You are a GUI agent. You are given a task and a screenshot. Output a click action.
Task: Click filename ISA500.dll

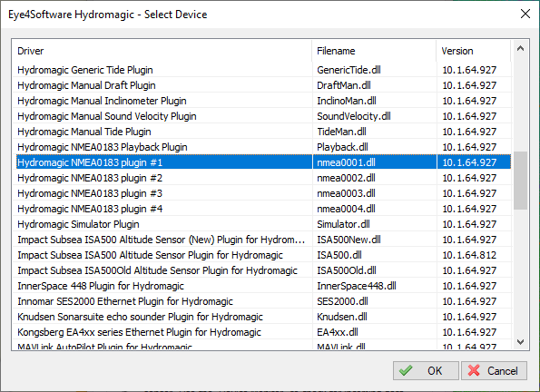click(x=339, y=255)
